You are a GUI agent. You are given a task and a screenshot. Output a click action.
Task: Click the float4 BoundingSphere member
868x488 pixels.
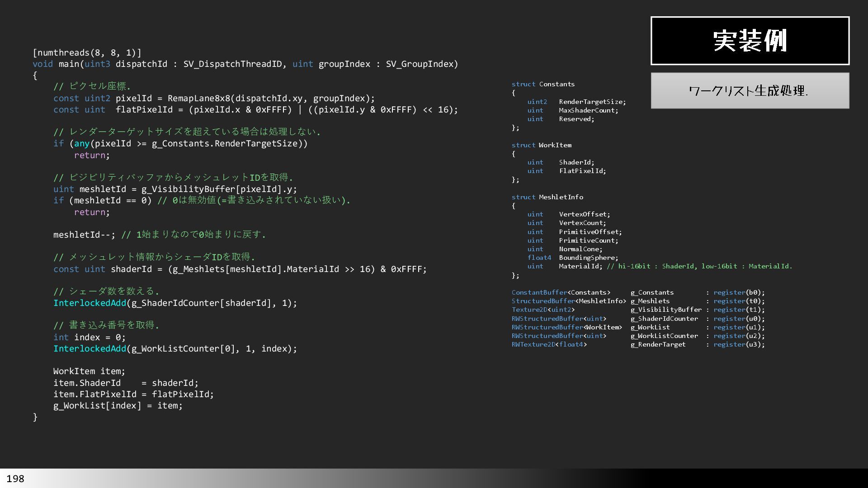point(573,258)
